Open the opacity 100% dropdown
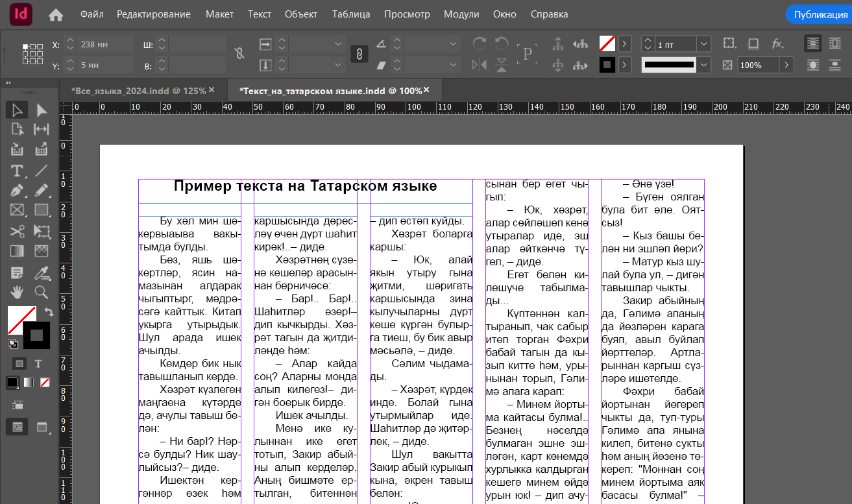852x504 pixels. (786, 65)
